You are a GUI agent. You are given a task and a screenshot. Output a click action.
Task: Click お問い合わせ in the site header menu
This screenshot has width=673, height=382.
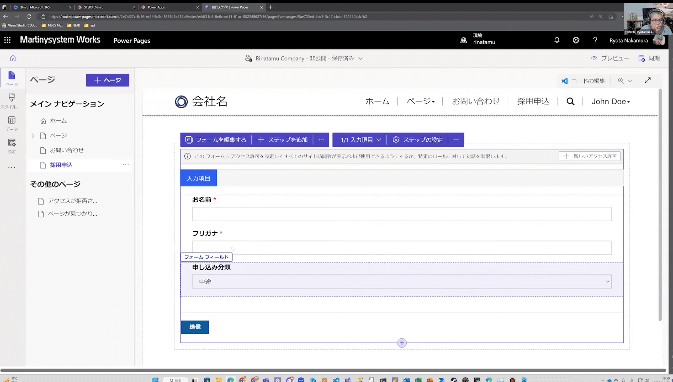pyautogui.click(x=476, y=101)
